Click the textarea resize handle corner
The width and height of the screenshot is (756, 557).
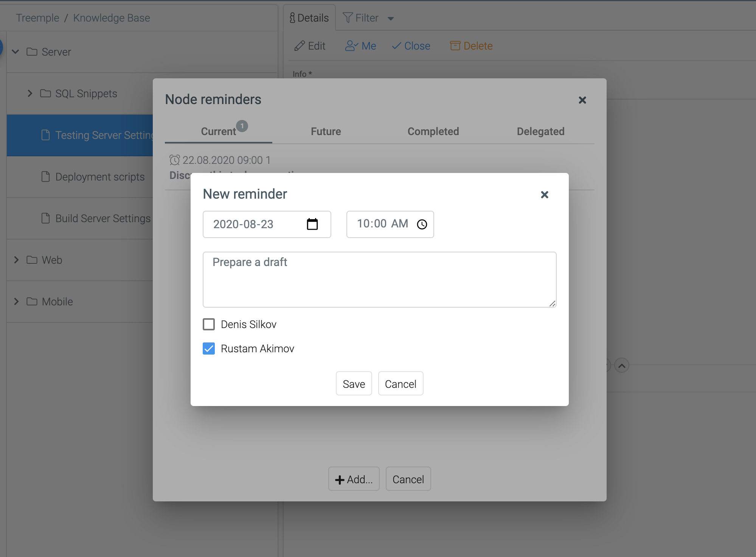click(x=552, y=303)
